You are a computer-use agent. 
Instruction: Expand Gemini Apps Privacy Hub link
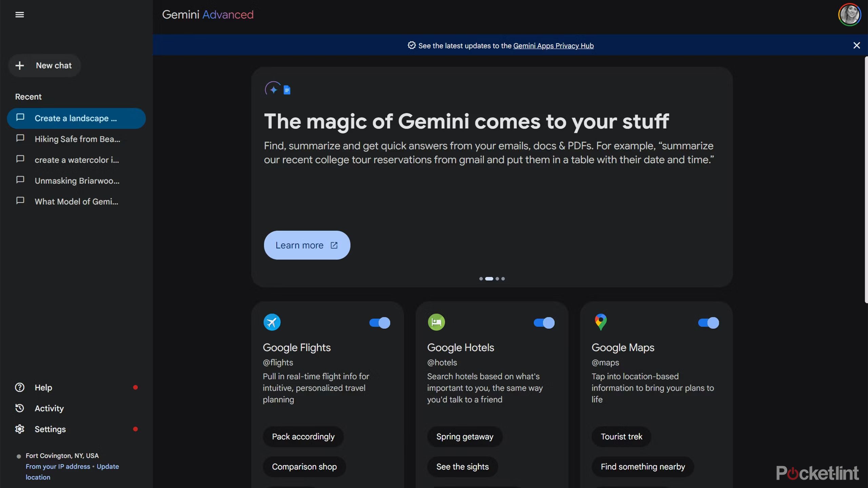click(x=553, y=45)
